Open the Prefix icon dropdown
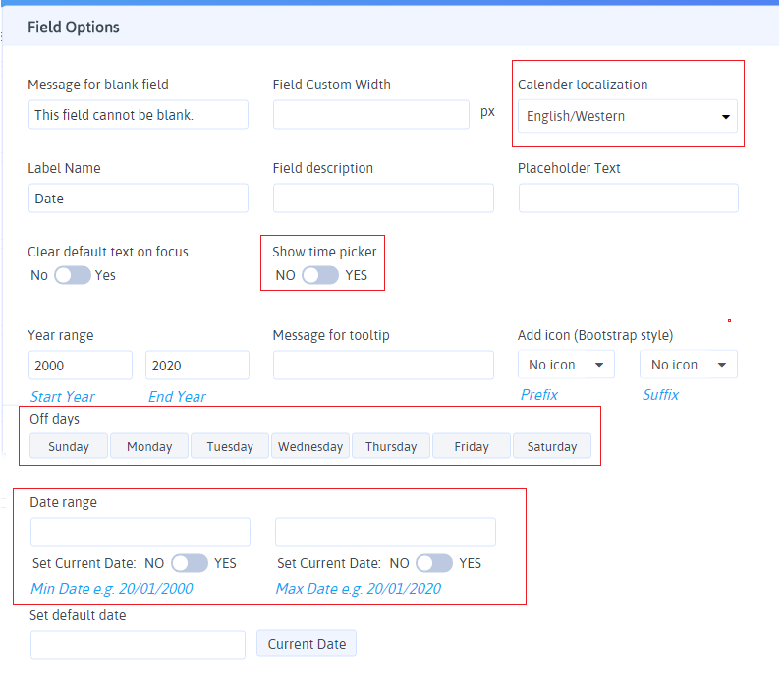 [x=566, y=365]
